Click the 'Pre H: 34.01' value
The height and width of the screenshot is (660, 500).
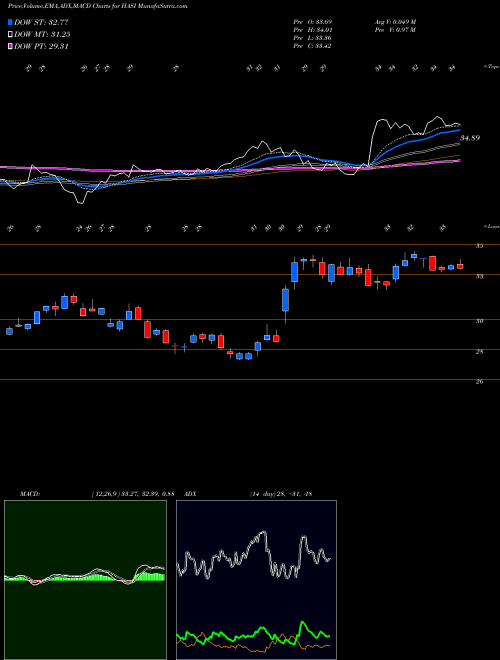point(313,30)
